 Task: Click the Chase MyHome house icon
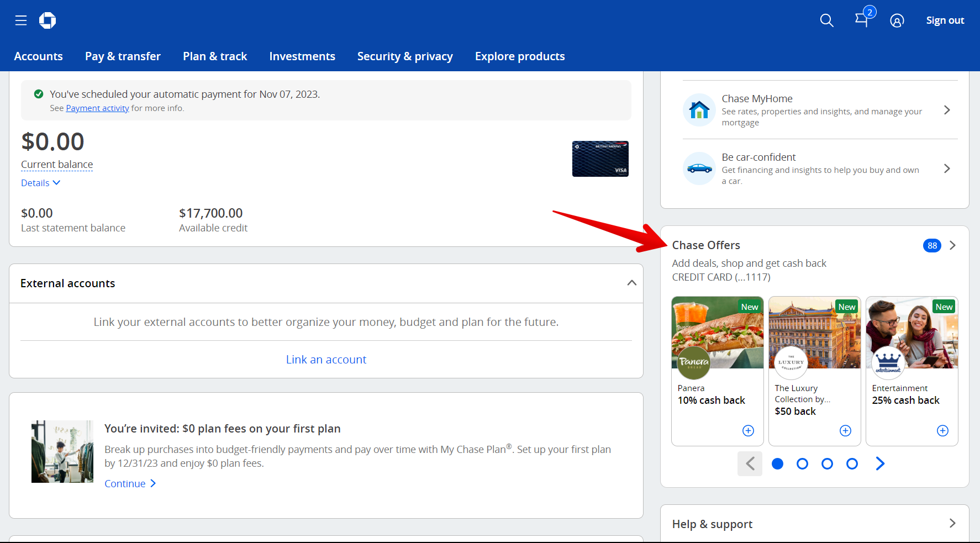(x=699, y=110)
